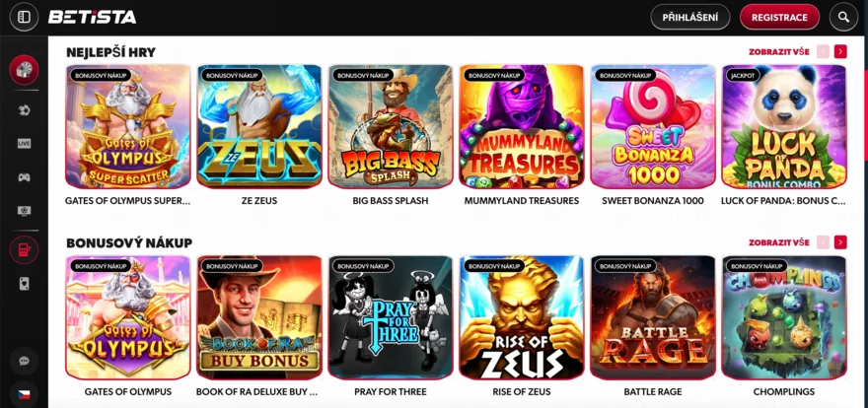The height and width of the screenshot is (408, 868).
Task: Open the Czech flag language selector
Action: [24, 395]
